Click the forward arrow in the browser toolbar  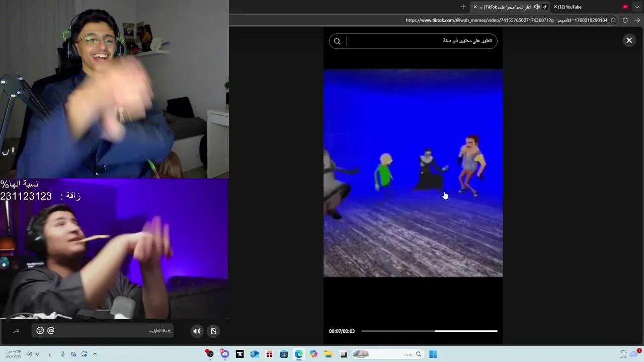click(x=637, y=20)
